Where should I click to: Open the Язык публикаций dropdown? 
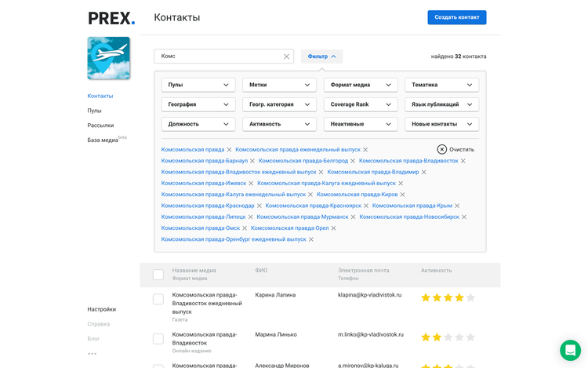point(441,104)
